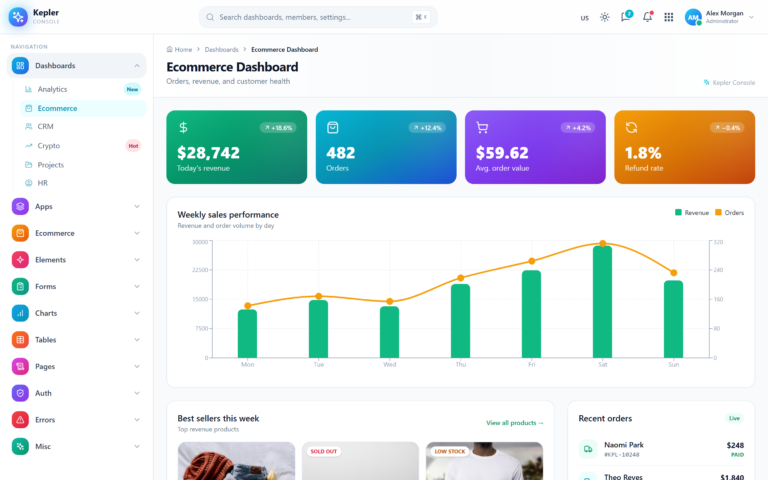
Task: Open the SOLD OUT product thumbnail
Action: 360,461
